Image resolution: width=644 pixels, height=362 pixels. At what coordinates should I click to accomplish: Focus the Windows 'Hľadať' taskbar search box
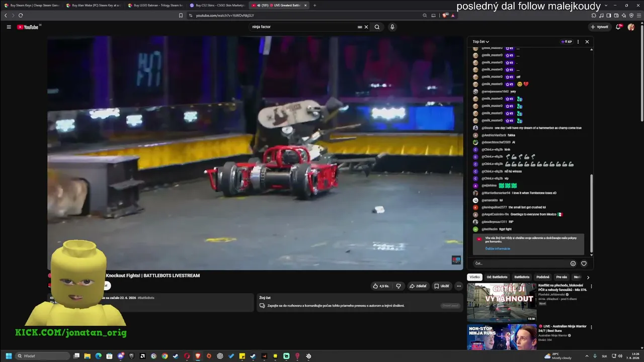[42, 356]
